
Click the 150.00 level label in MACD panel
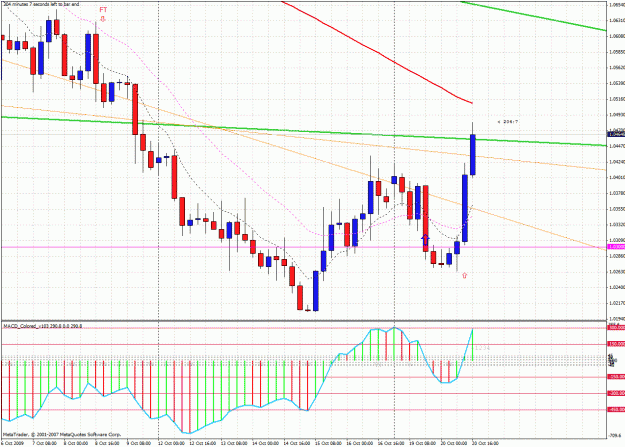tap(616, 344)
